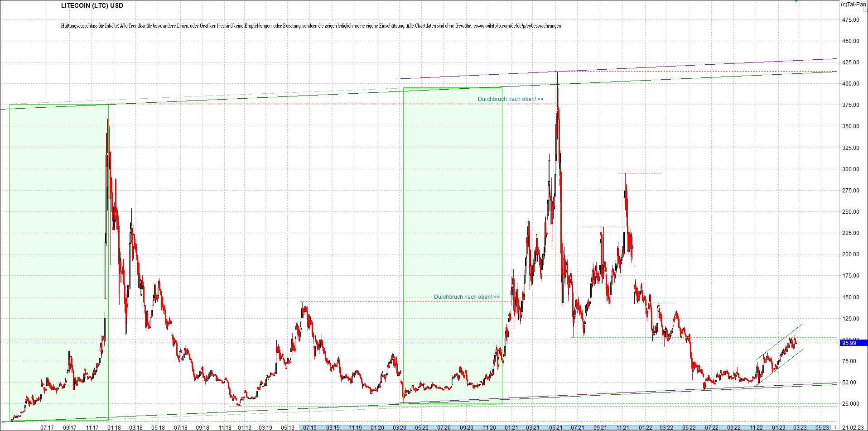The height and width of the screenshot is (431, 868).
Task: Click the 11.21 date on time axis
Action: point(622,427)
